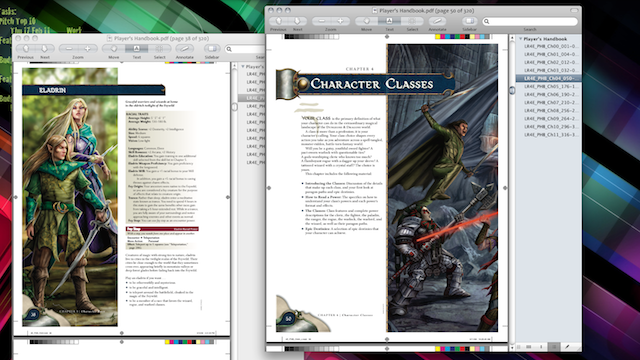Click the Character Classes chapter heading on the page
640x360 pixels.
click(371, 84)
